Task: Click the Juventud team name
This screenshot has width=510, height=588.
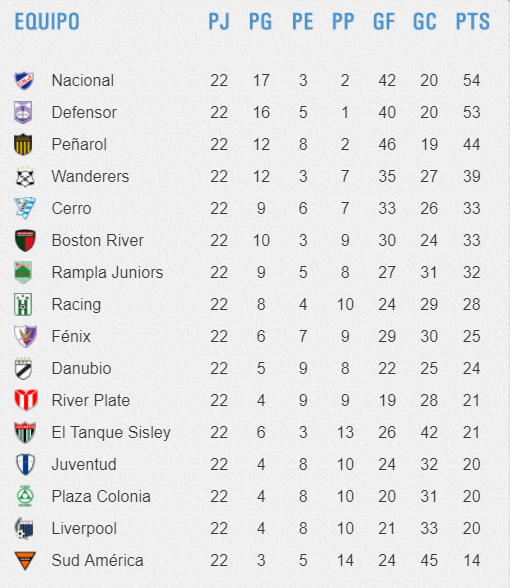Action: point(84,465)
